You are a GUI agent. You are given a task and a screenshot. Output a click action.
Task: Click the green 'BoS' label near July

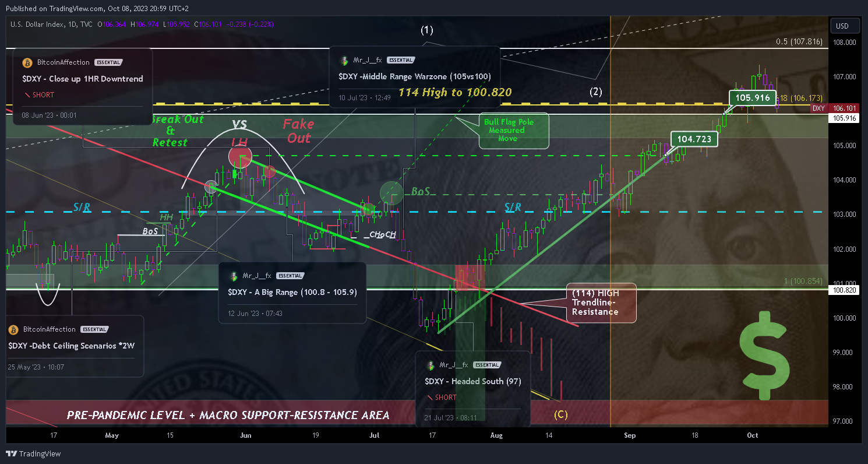(421, 191)
